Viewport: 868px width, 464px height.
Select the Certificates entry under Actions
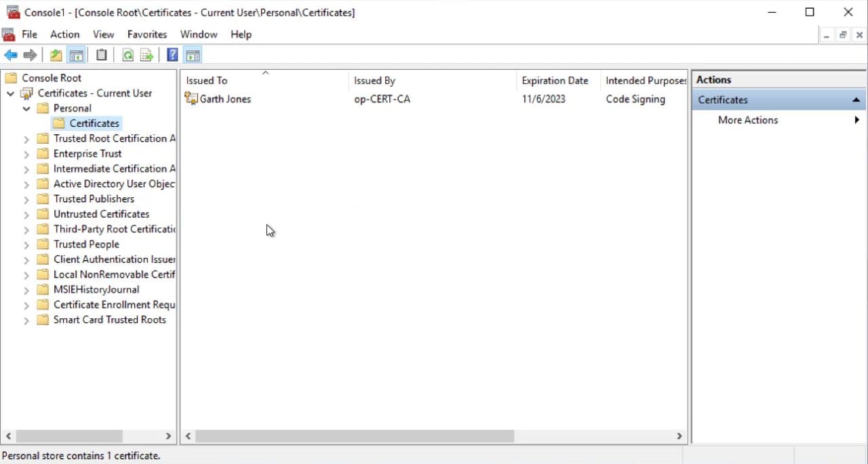coord(722,99)
